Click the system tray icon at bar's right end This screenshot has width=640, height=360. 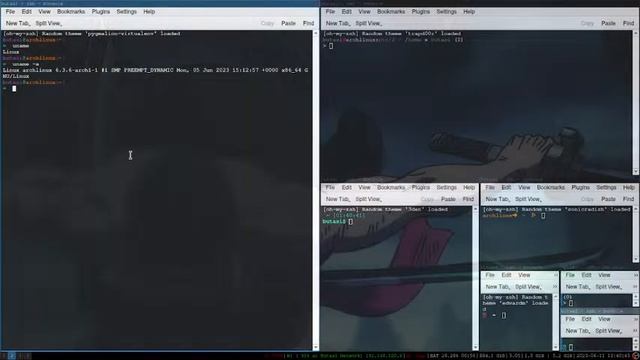tap(636, 356)
